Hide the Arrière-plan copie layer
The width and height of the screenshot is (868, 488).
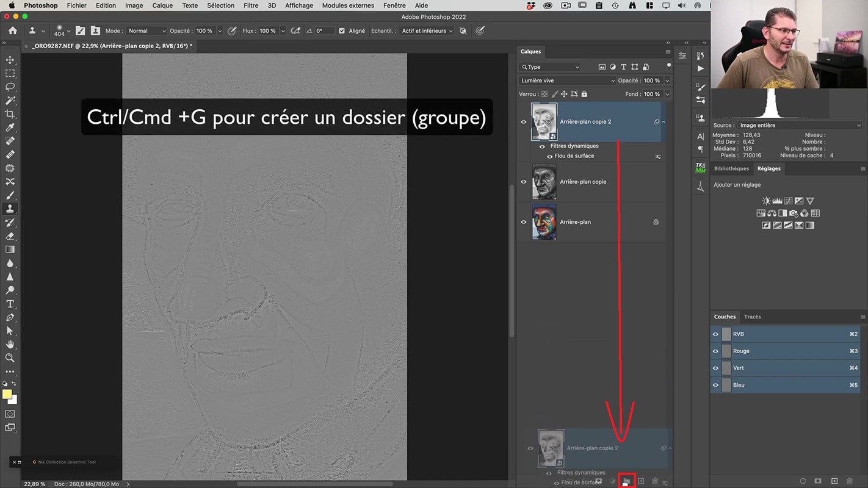523,182
